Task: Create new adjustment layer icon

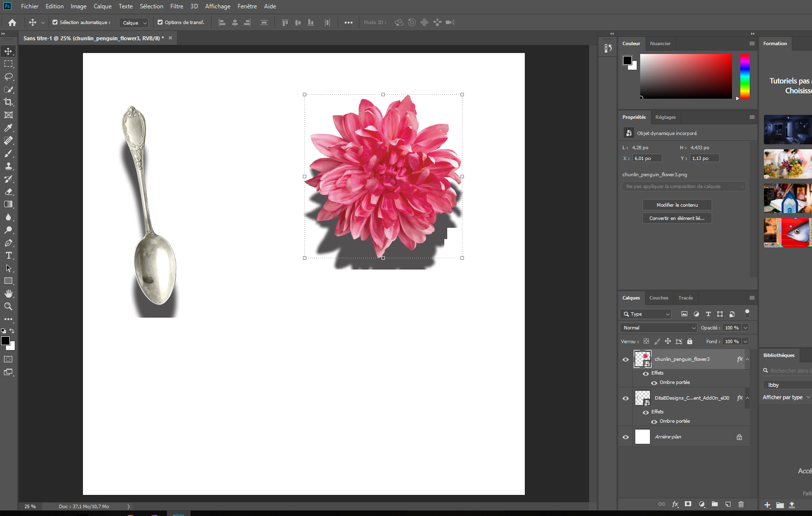Action: click(x=702, y=504)
